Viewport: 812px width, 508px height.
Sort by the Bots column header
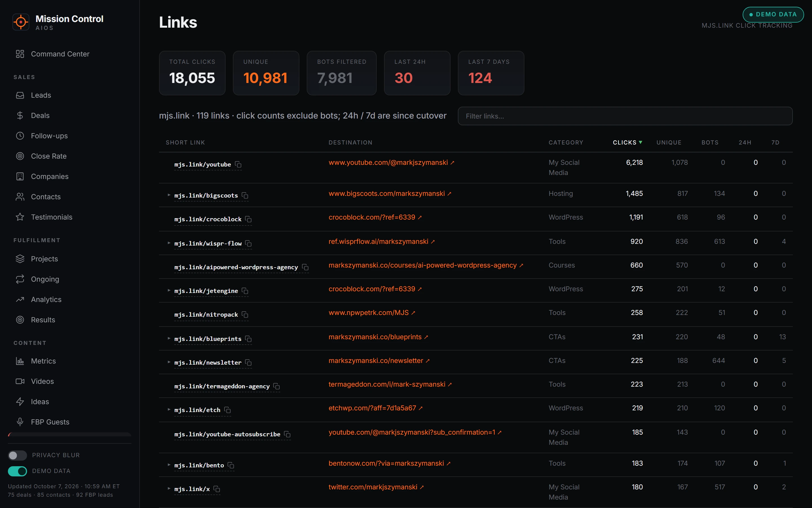(x=710, y=143)
